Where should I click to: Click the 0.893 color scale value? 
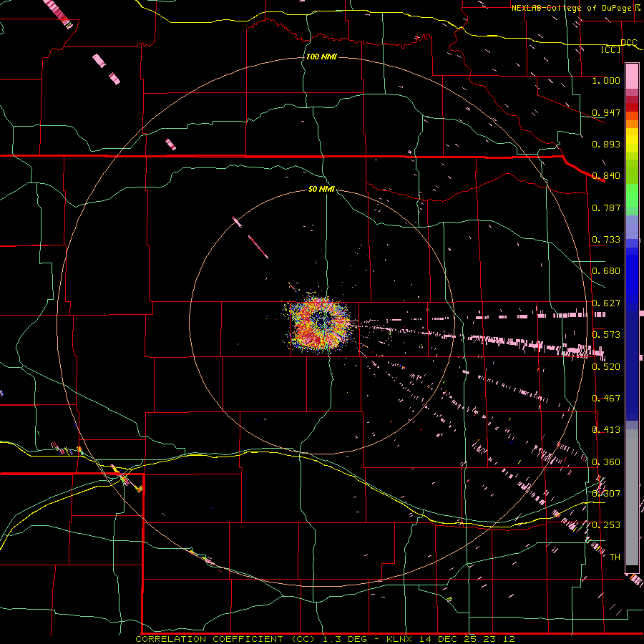[x=606, y=144]
